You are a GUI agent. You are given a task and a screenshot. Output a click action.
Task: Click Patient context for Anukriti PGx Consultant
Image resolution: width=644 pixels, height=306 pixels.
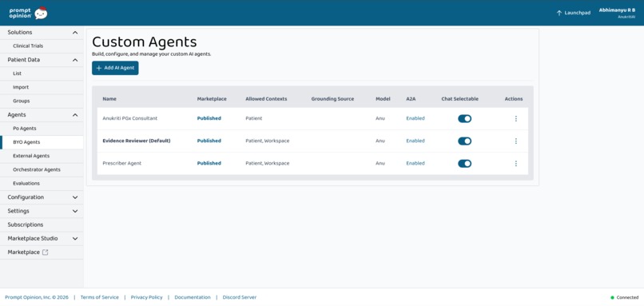point(254,118)
